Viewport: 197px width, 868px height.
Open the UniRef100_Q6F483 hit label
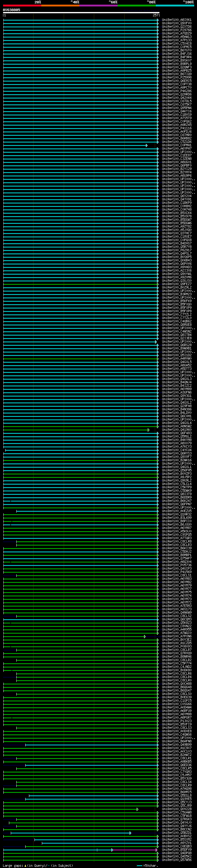coord(176,433)
